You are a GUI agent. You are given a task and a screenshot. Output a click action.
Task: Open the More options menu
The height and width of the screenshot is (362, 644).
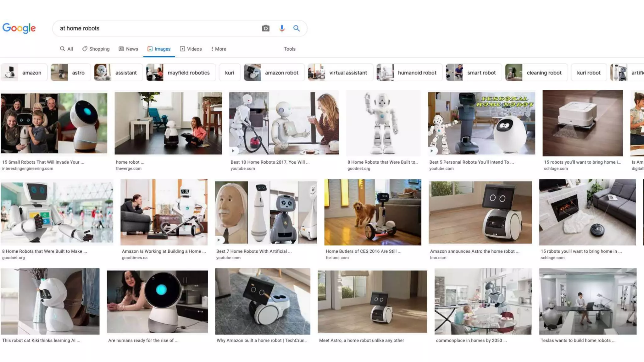pyautogui.click(x=219, y=49)
